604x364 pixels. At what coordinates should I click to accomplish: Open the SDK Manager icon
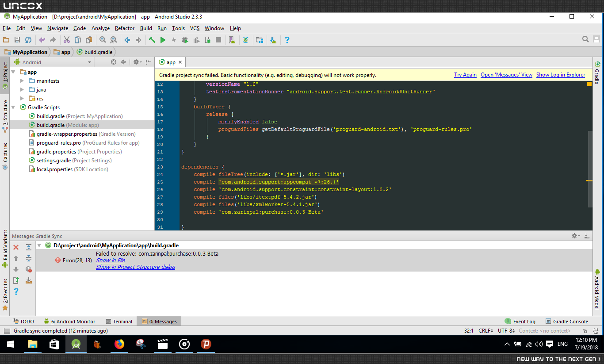coord(273,40)
